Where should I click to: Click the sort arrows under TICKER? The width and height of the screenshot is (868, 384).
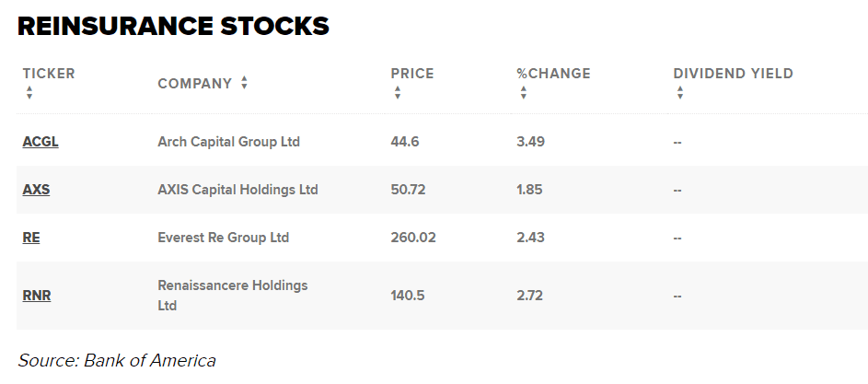[29, 93]
